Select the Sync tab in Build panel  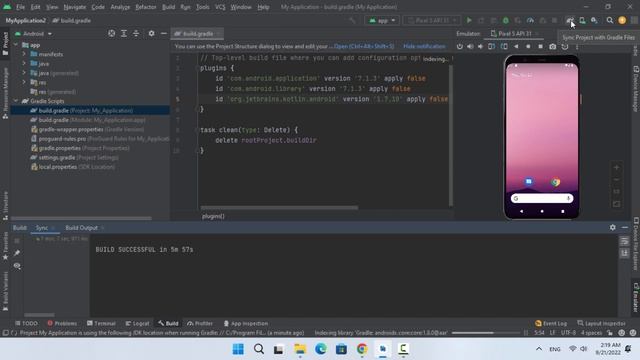pyautogui.click(x=42, y=228)
